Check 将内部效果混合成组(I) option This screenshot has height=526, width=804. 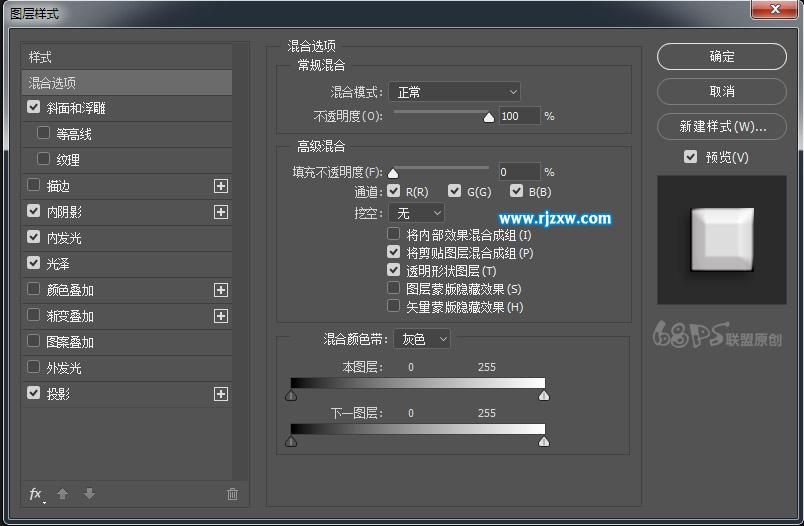(x=393, y=234)
